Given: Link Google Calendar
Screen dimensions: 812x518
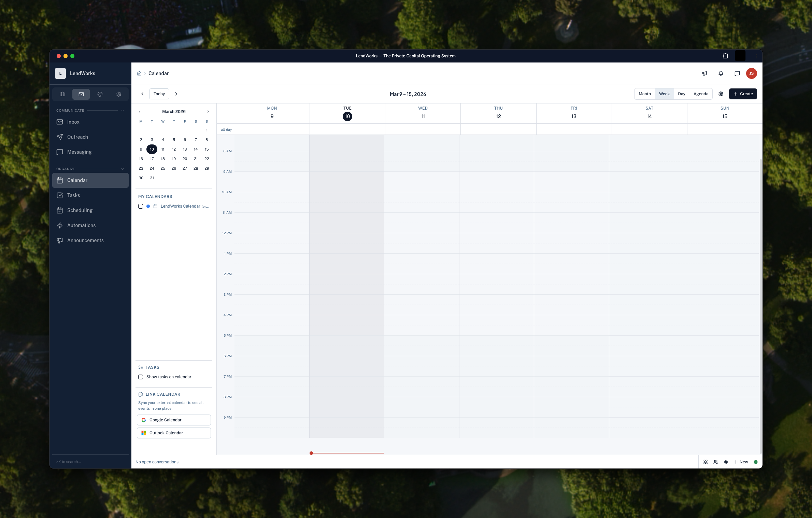Looking at the screenshot, I should coord(174,420).
